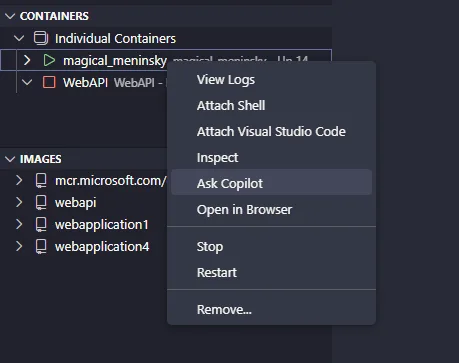Choose View Logs from the context menu
Image resolution: width=459 pixels, height=363 pixels.
pos(271,80)
